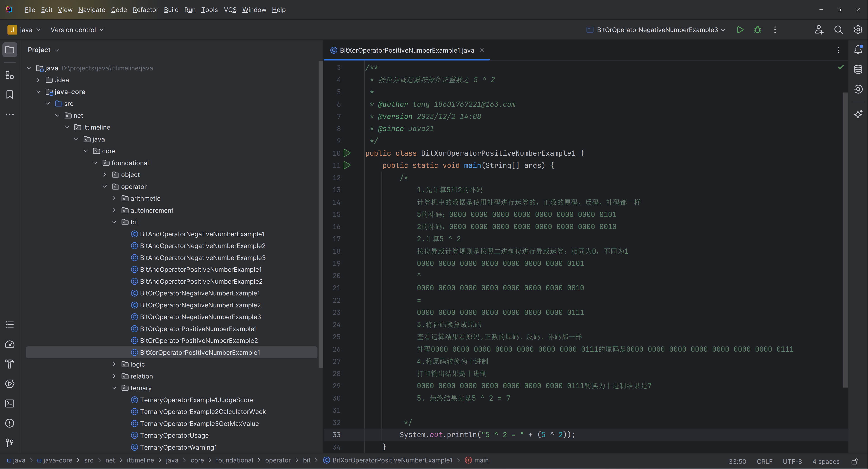The height and width of the screenshot is (469, 868).
Task: Click the run gutter icon on line 10
Action: (x=347, y=153)
